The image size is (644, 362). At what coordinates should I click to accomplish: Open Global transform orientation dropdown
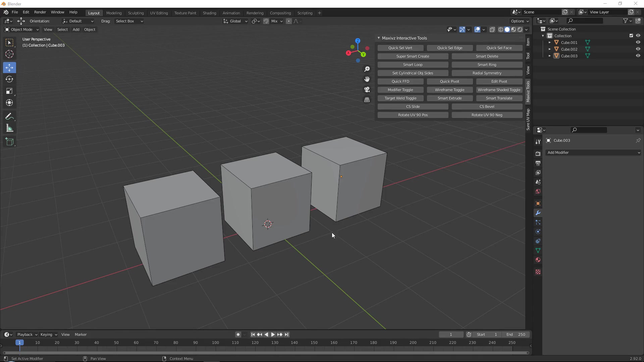coord(235,21)
